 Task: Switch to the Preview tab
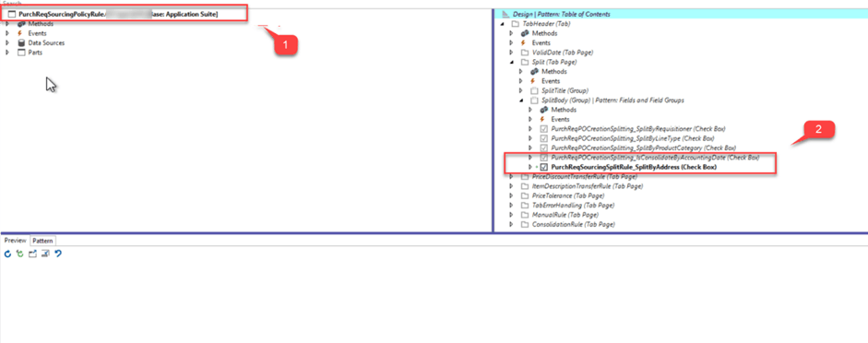15,241
